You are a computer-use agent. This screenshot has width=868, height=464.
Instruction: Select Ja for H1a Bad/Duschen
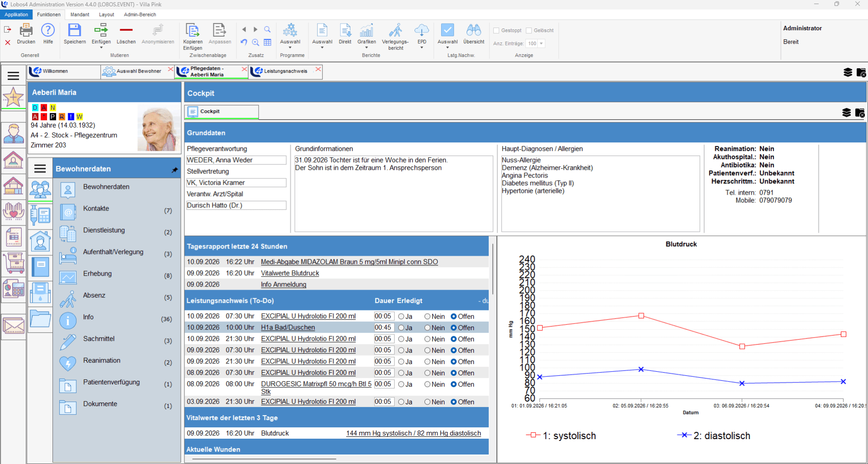click(x=401, y=328)
